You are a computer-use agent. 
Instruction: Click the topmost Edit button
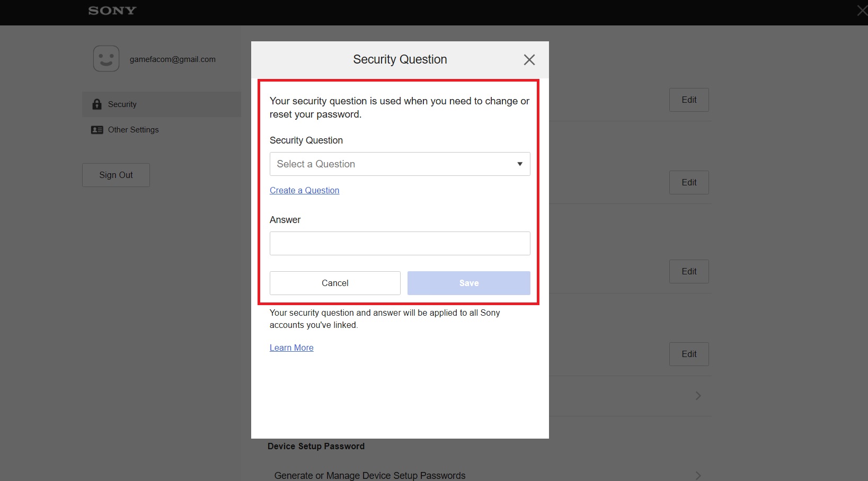click(x=689, y=100)
